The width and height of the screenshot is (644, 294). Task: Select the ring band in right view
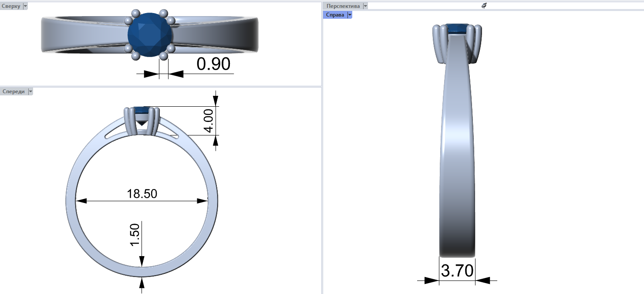[x=457, y=152]
